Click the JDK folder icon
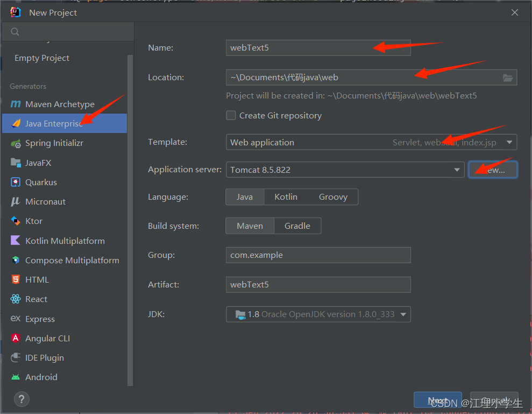 240,315
